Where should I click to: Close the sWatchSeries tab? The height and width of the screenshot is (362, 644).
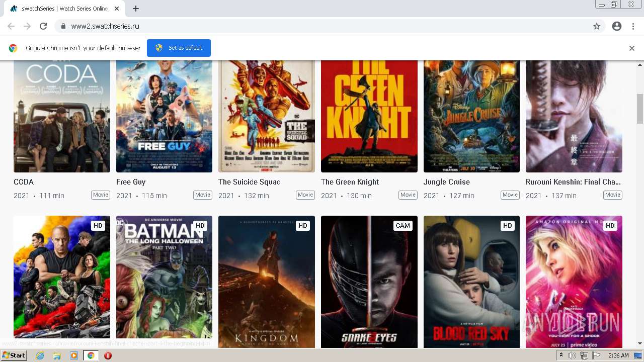click(117, 9)
